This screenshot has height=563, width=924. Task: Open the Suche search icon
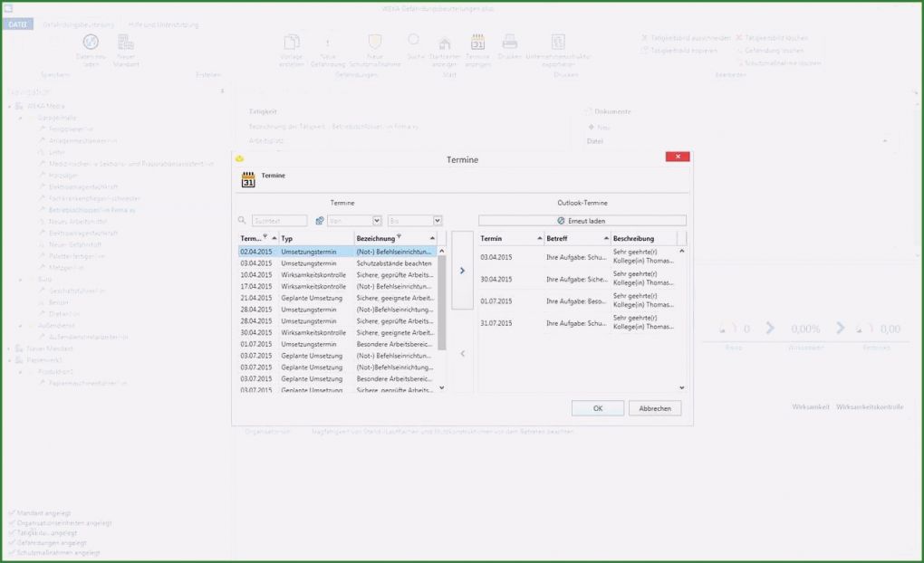413,43
